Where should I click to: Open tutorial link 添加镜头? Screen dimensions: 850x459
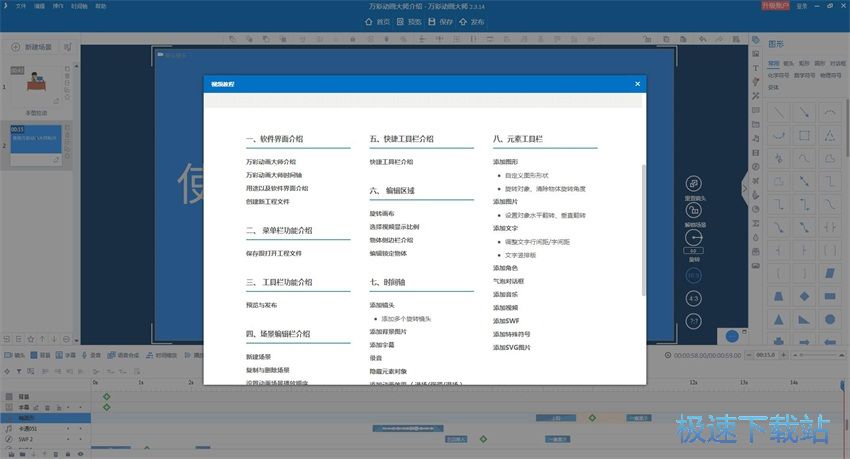(382, 305)
